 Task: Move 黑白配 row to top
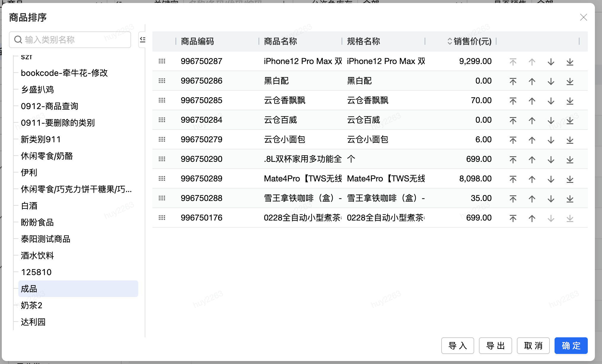click(513, 81)
